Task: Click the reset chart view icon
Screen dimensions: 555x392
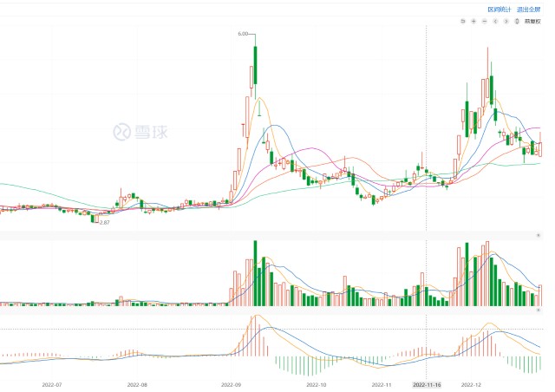Action: (x=462, y=21)
